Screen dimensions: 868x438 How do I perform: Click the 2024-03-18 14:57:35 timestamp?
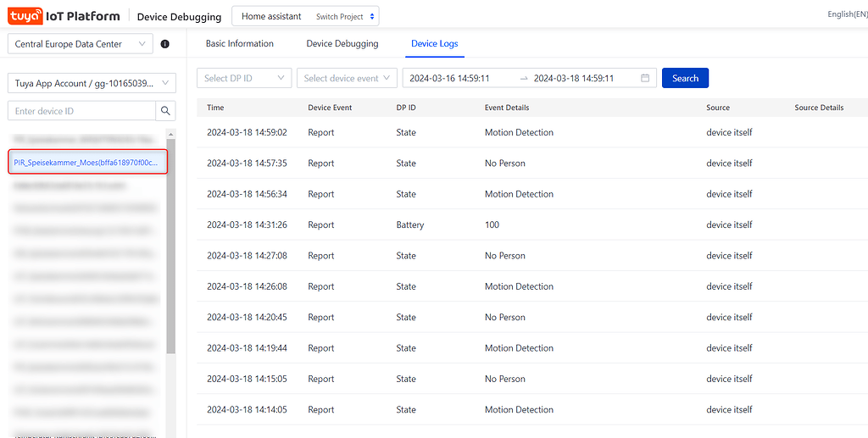tap(247, 164)
